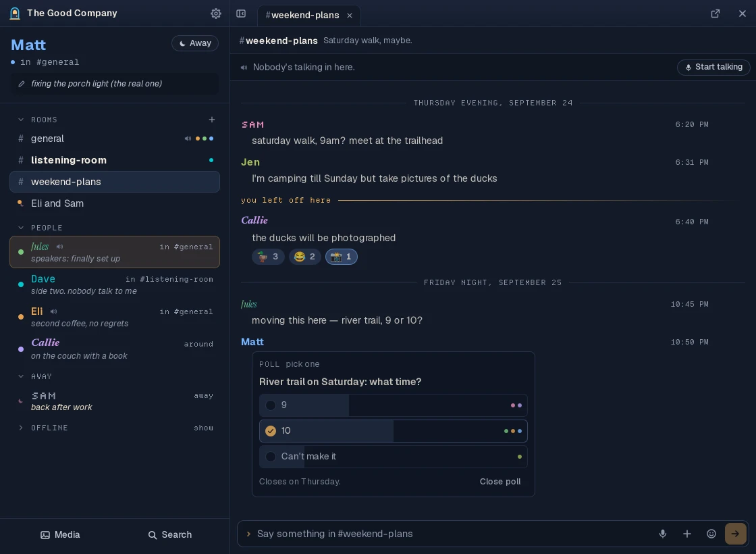Expand the composer chevron

click(x=248, y=534)
